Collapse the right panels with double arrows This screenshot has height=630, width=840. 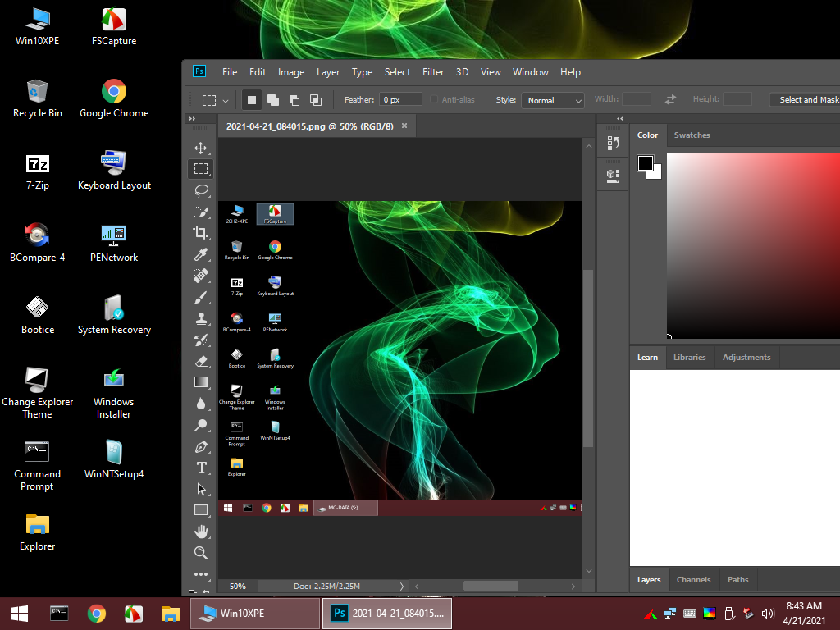(620, 118)
